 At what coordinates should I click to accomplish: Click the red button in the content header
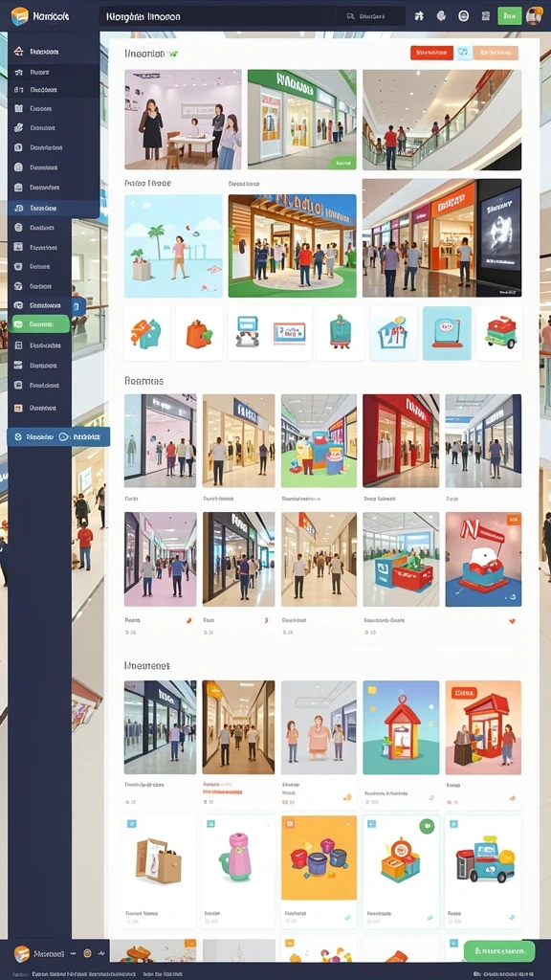coord(431,53)
